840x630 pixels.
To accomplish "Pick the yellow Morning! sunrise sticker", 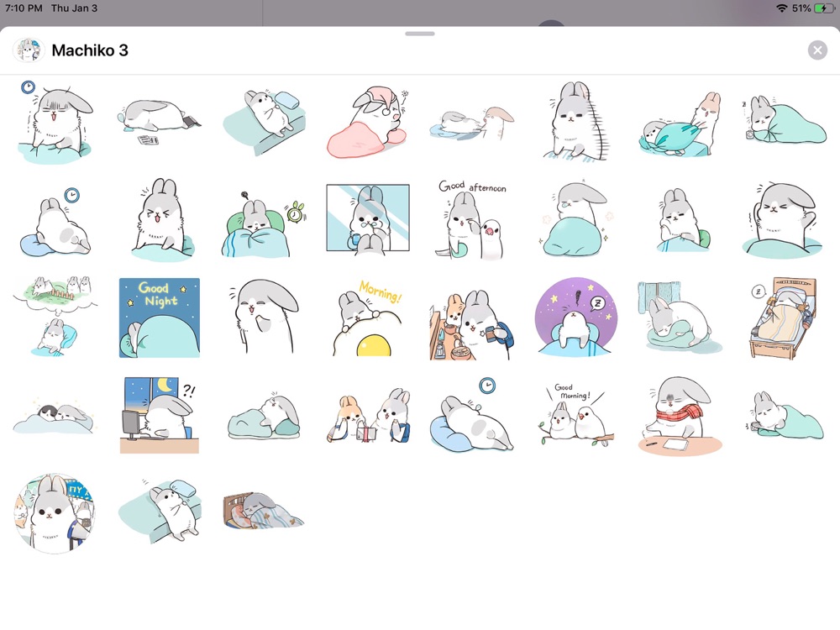I will (368, 318).
